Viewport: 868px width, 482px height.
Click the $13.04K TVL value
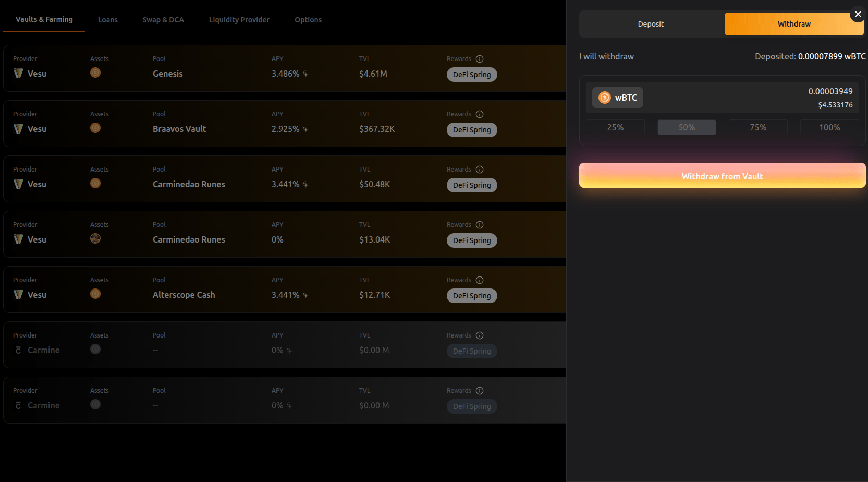375,239
